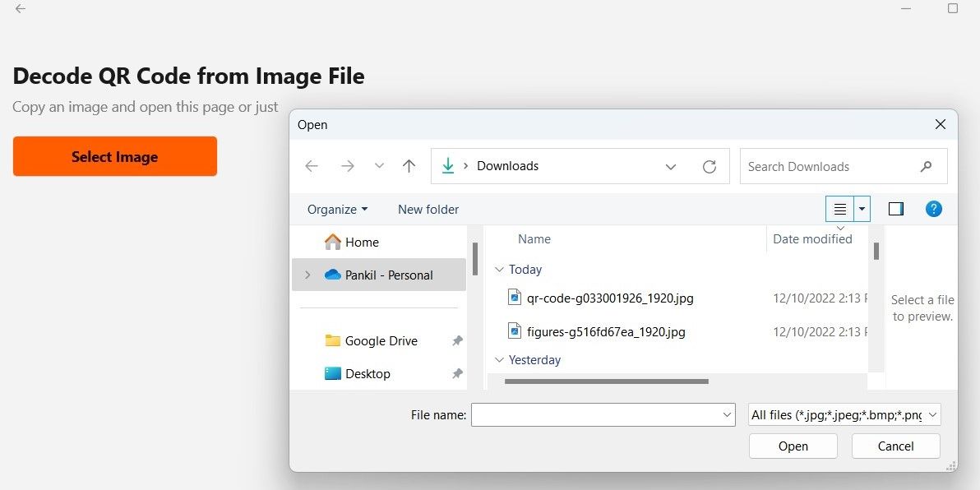Click the Google Drive icon in the sidebar
The image size is (980, 490).
(x=332, y=340)
